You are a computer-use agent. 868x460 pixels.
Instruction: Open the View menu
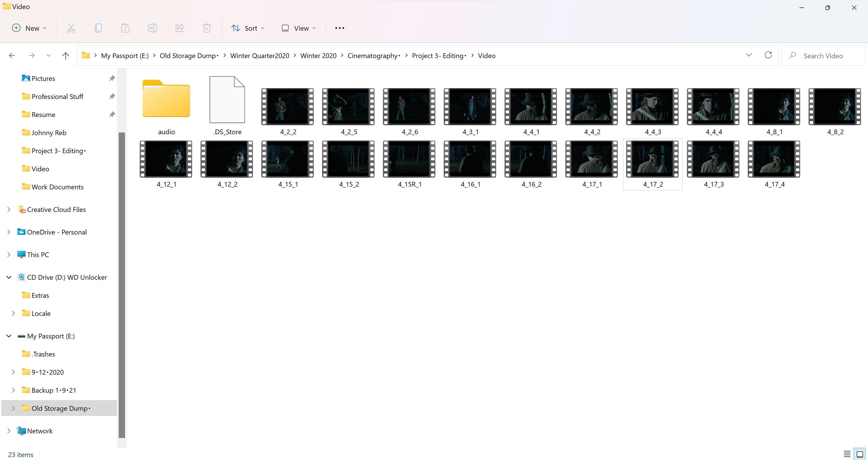pyautogui.click(x=299, y=28)
